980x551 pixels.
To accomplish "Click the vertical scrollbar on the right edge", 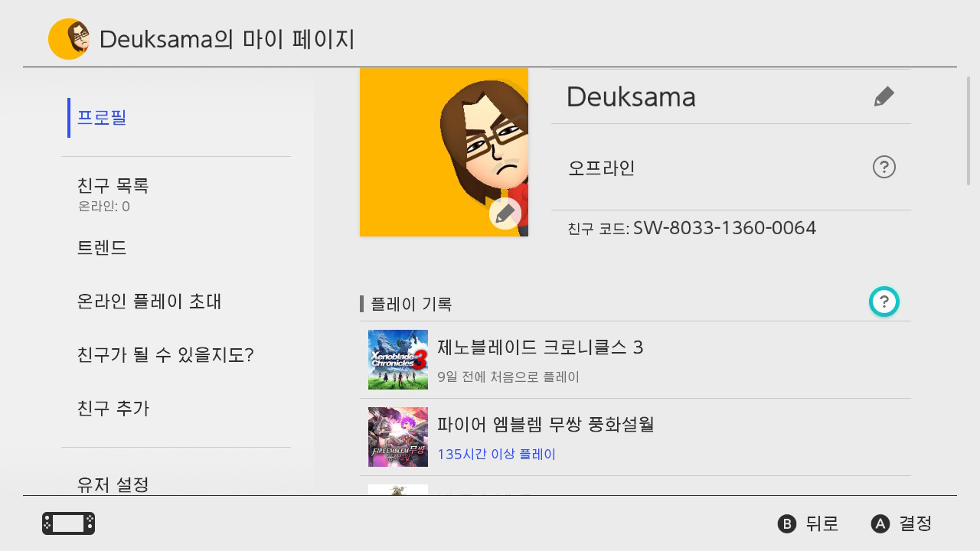I will (x=968, y=130).
